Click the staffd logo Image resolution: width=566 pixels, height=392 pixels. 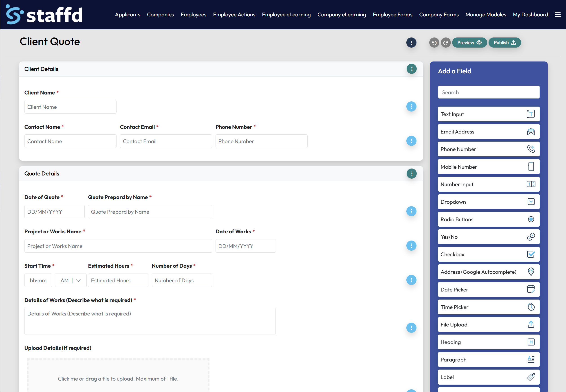[44, 15]
